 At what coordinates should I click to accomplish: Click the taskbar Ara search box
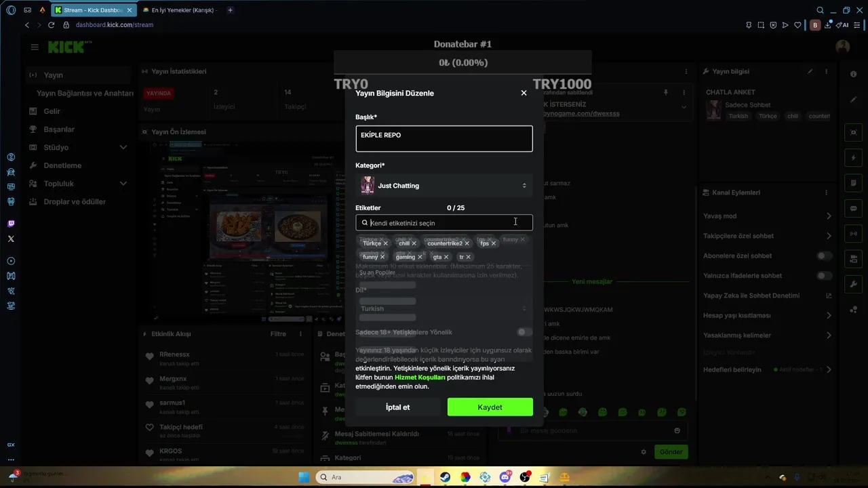click(x=366, y=477)
